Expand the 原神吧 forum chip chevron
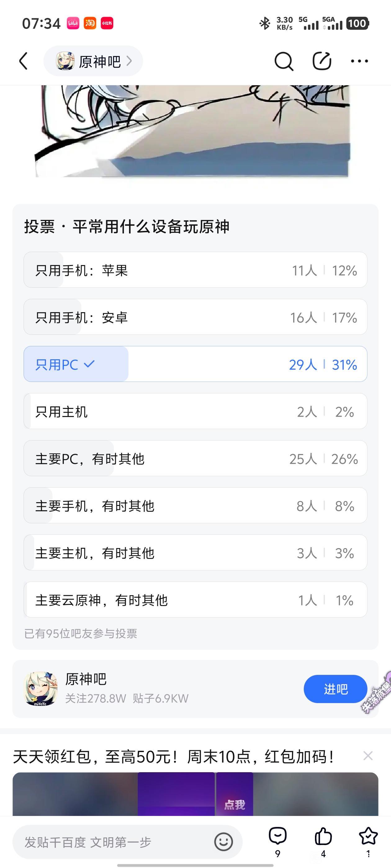This screenshot has width=391, height=868. click(x=129, y=61)
